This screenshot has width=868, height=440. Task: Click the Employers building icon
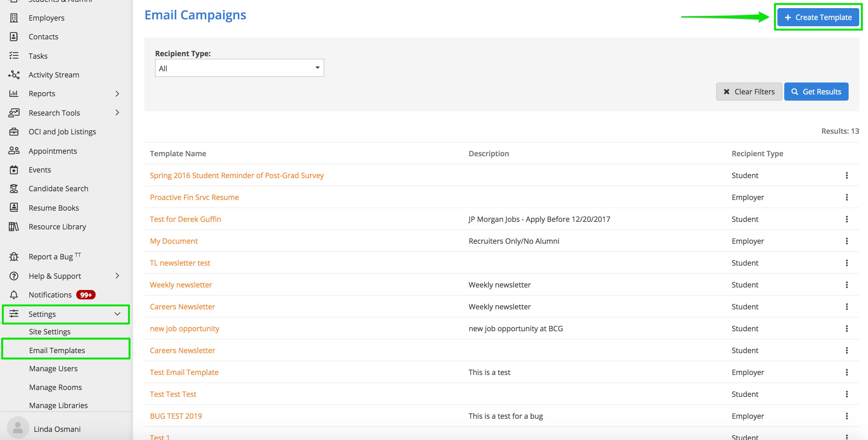14,18
